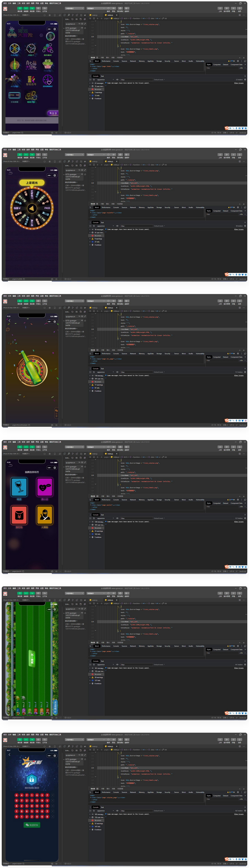Select the blue wine glass 喝酒 card

tap(19, 487)
